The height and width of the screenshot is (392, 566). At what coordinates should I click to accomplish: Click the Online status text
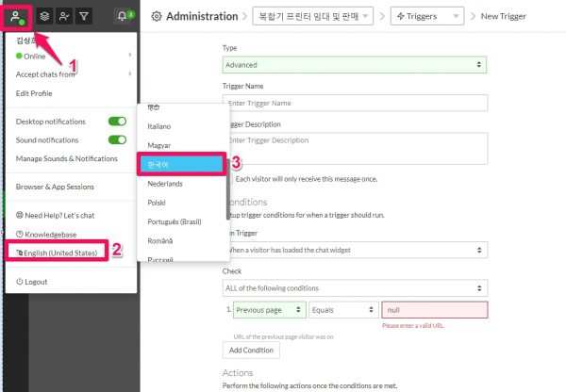(35, 57)
